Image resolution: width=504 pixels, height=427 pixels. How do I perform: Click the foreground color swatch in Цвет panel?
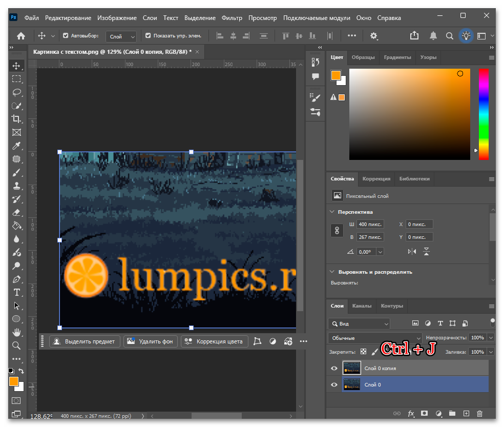[335, 75]
